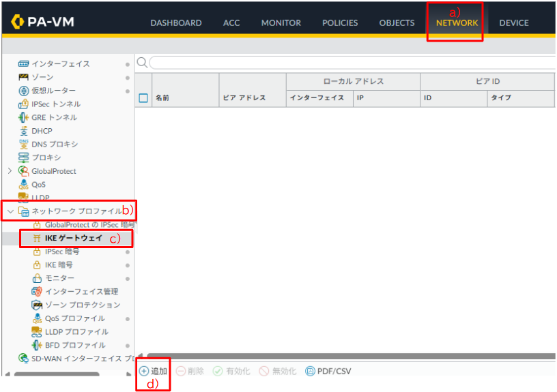This screenshot has height=392, width=557.
Task: Click the SD-WAN インターフェイス icon
Action: click(23, 359)
